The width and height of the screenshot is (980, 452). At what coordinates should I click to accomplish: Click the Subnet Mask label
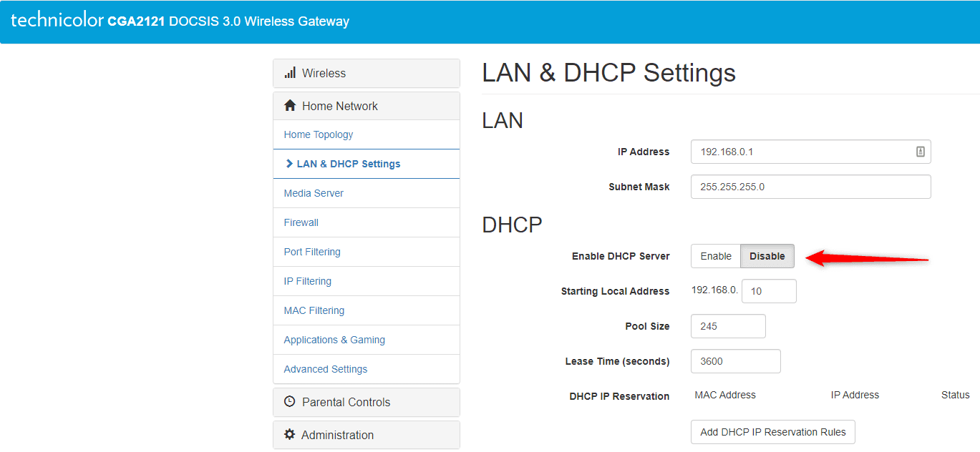pos(639,187)
